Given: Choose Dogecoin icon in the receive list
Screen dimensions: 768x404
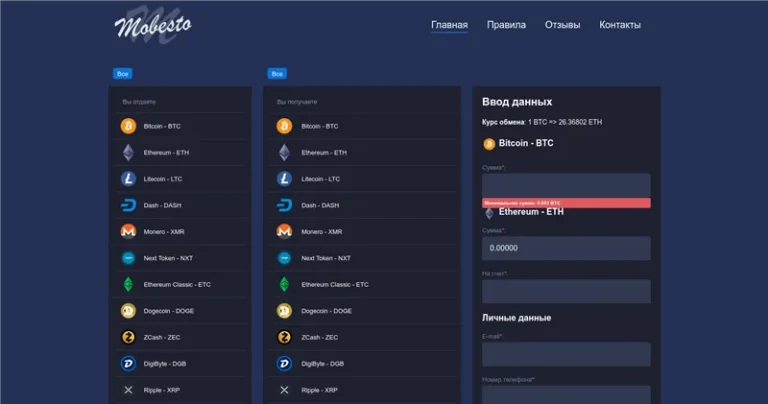Looking at the screenshot, I should pyautogui.click(x=284, y=311).
